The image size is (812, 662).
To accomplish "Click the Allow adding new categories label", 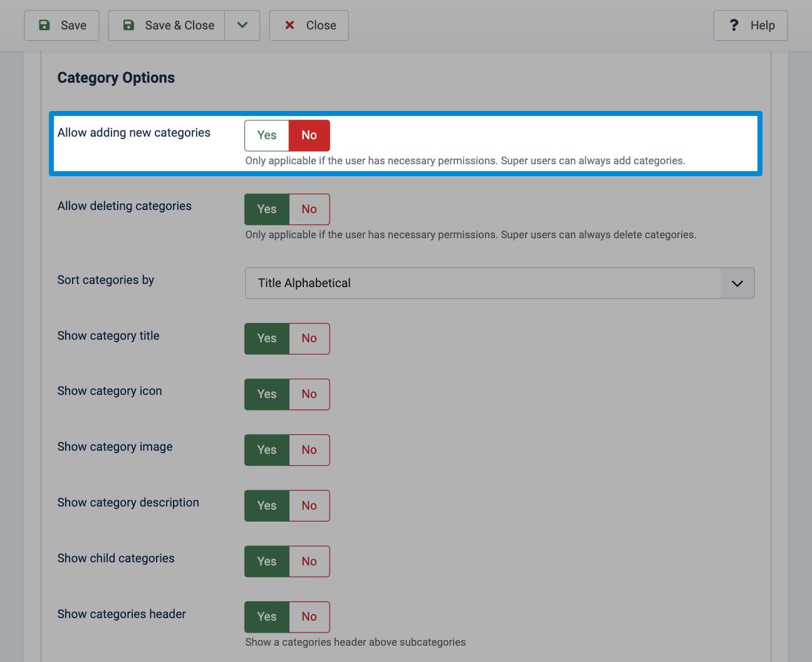I will pos(134,132).
